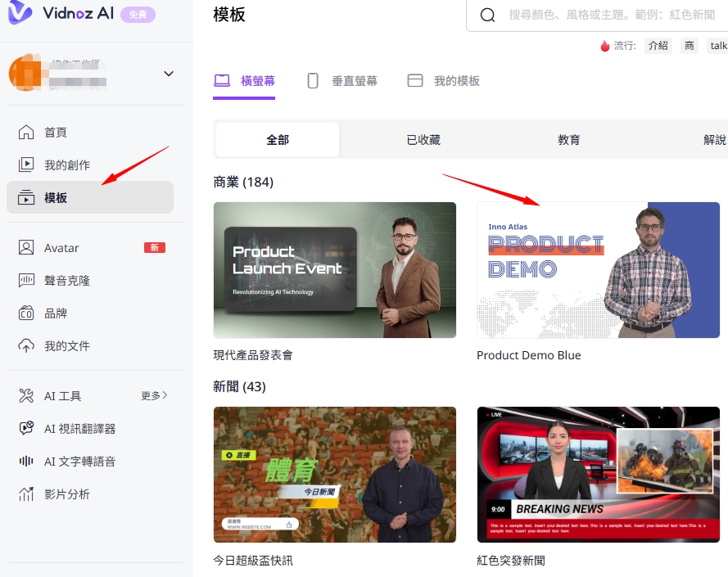Open the 影片分析 chart icon

26,494
